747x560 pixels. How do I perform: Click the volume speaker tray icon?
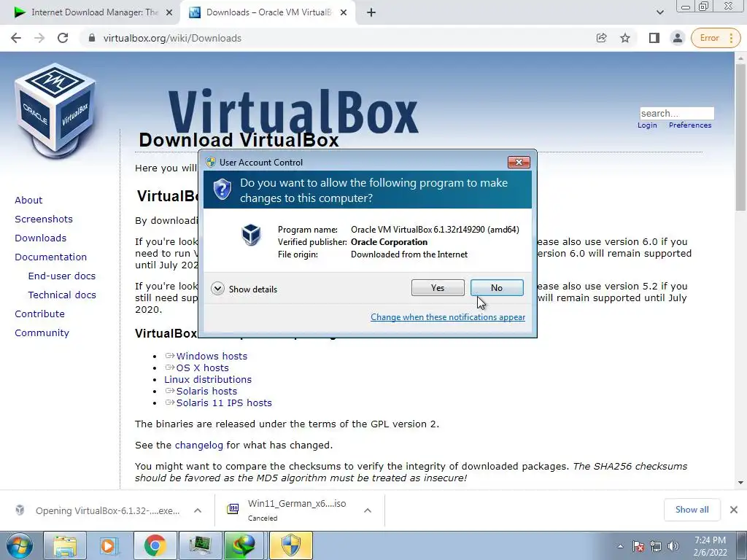point(673,546)
